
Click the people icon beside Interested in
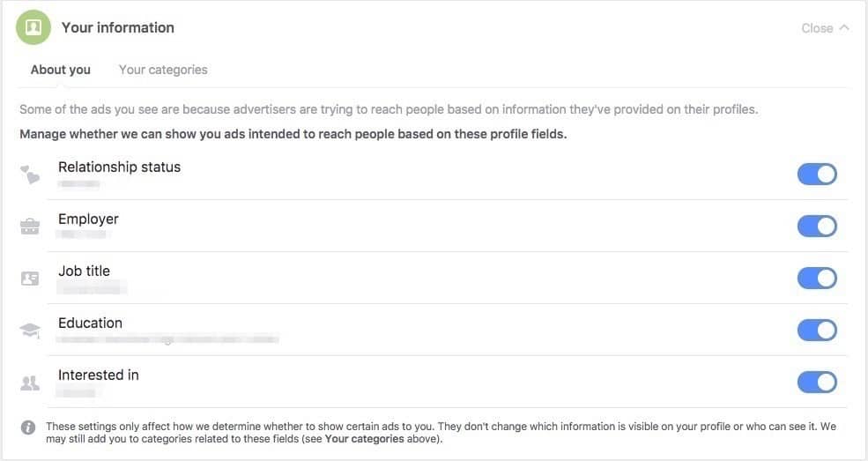click(x=30, y=383)
